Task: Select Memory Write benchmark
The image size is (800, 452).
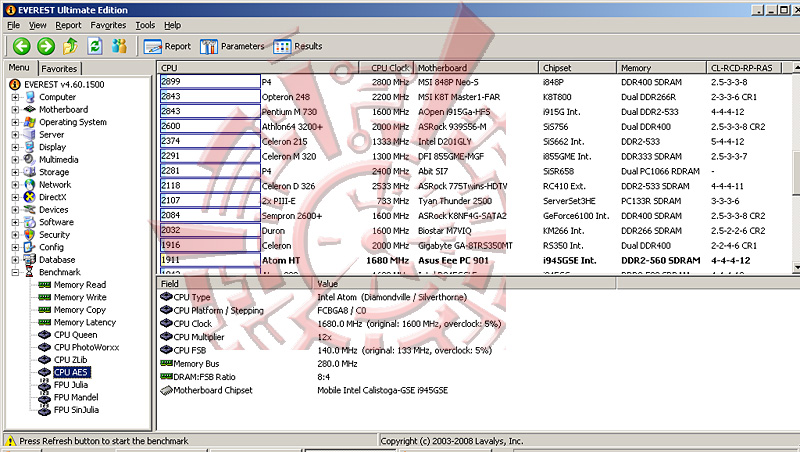Action: click(x=80, y=297)
